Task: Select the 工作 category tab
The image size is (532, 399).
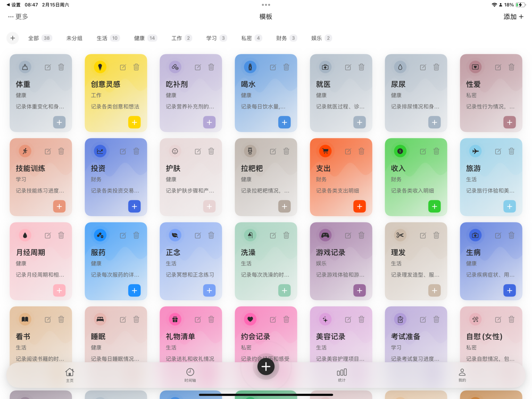Action: [x=181, y=38]
